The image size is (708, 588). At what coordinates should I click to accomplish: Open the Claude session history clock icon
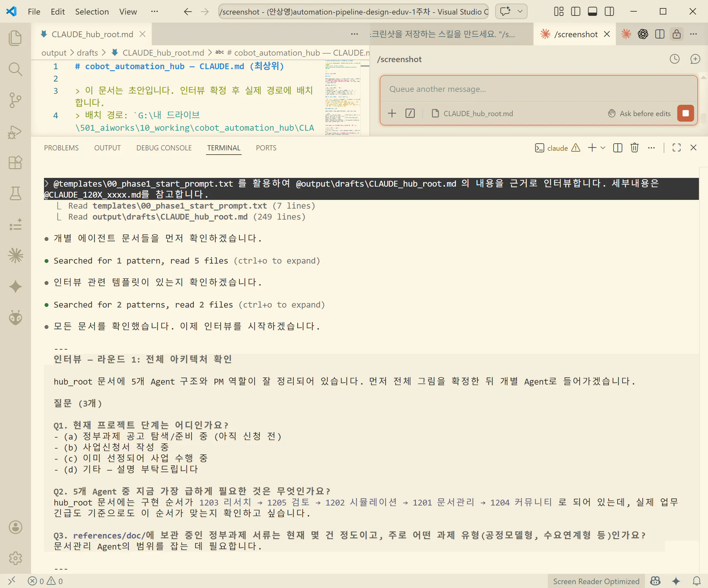(x=674, y=59)
